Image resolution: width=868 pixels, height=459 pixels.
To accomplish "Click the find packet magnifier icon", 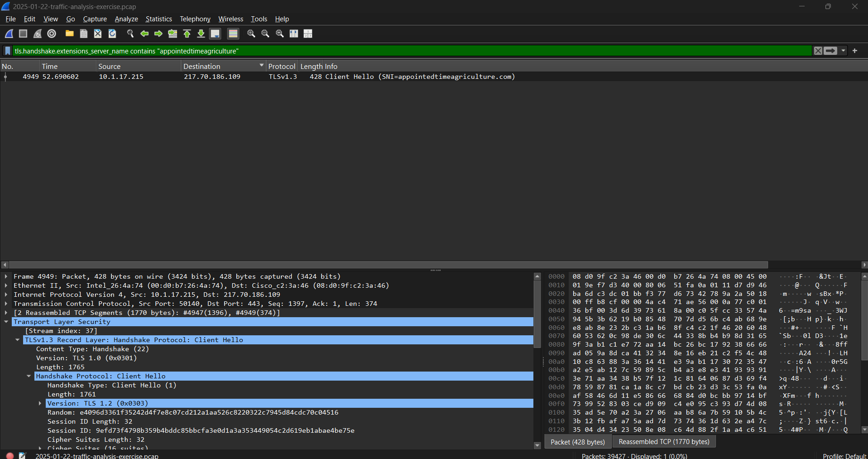I will (130, 34).
